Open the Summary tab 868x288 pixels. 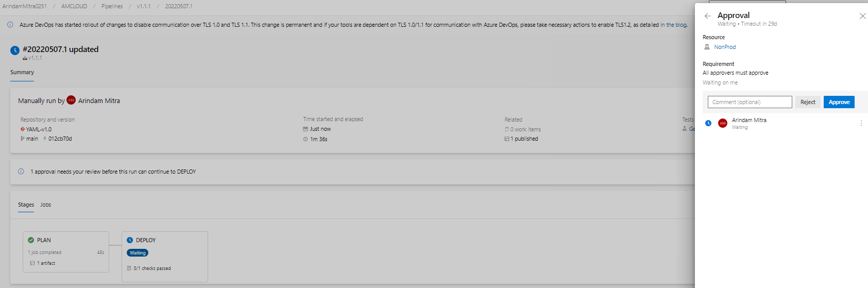(x=22, y=72)
